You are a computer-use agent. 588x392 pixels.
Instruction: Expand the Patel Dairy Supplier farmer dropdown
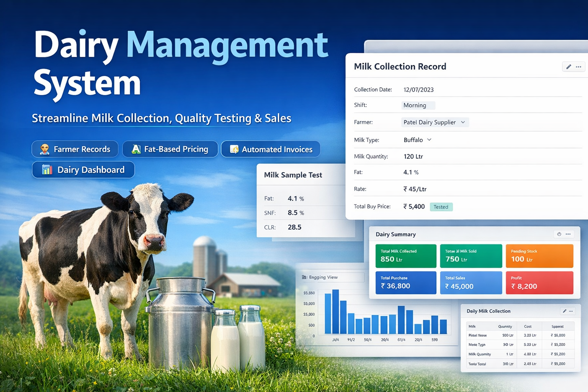point(435,122)
